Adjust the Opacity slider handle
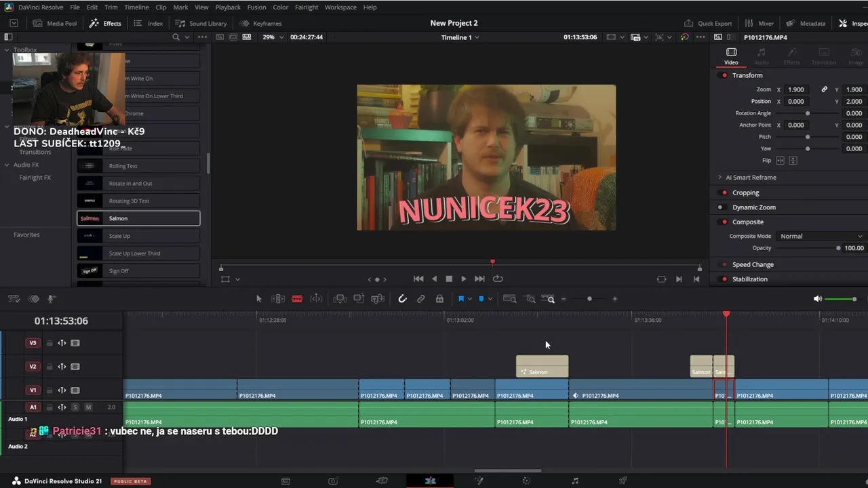Screen dimensions: 868x488 (x=838, y=248)
